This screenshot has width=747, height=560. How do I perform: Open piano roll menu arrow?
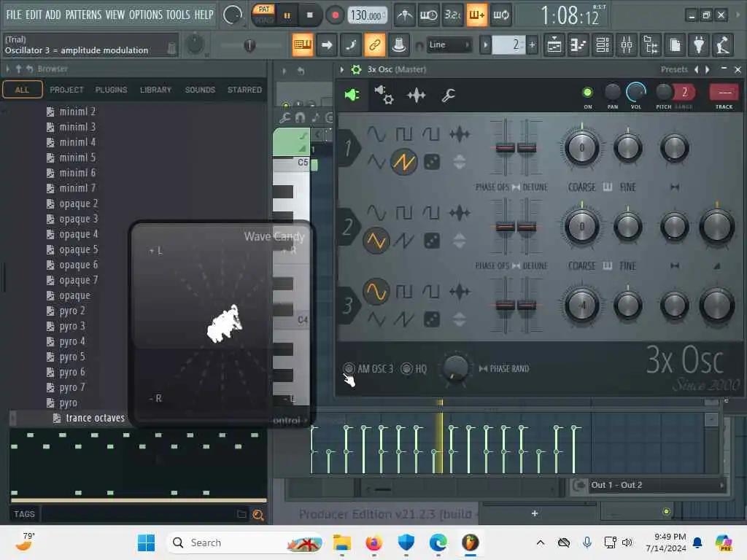click(x=285, y=71)
